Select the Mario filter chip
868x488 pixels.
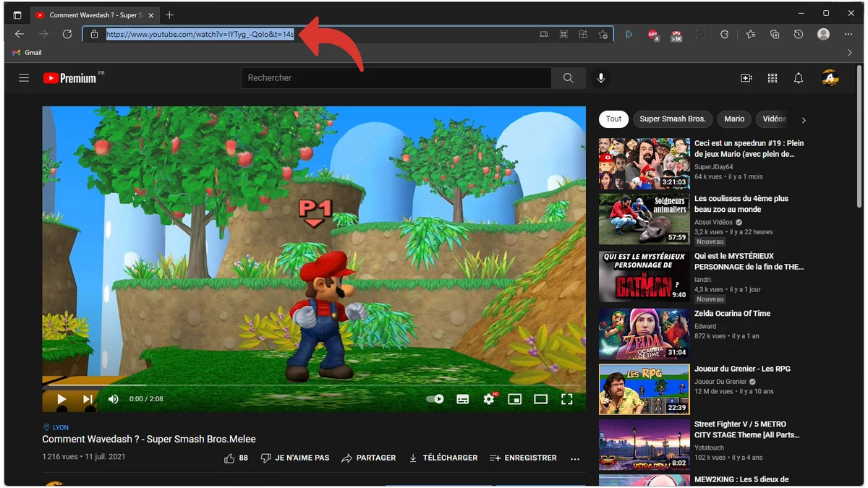pyautogui.click(x=734, y=119)
